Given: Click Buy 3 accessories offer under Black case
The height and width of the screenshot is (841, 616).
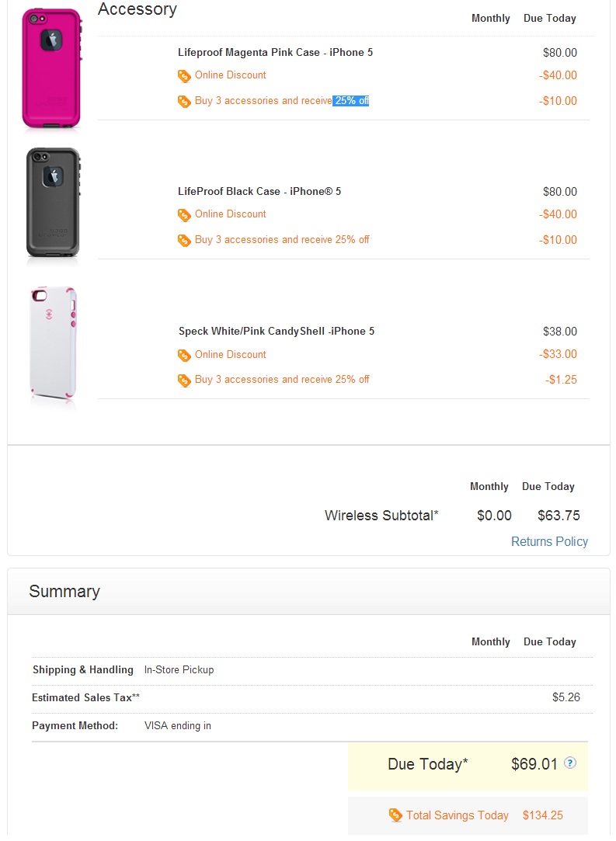Looking at the screenshot, I should click(282, 239).
